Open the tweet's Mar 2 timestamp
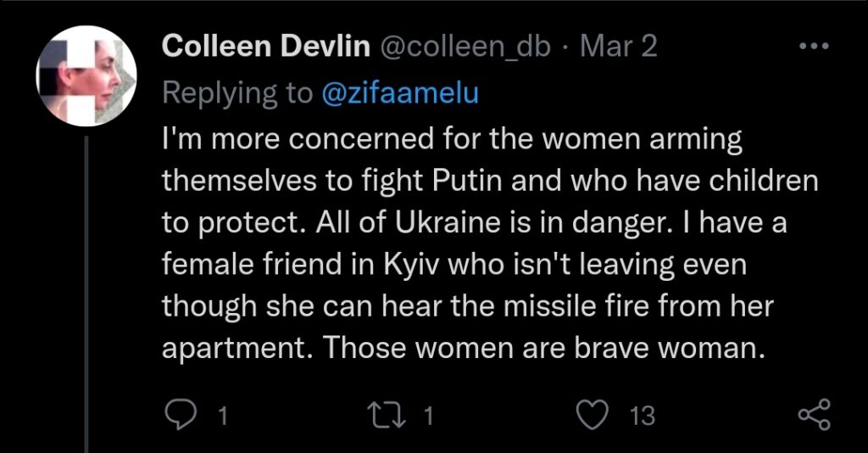This screenshot has width=868, height=453. coord(617,48)
